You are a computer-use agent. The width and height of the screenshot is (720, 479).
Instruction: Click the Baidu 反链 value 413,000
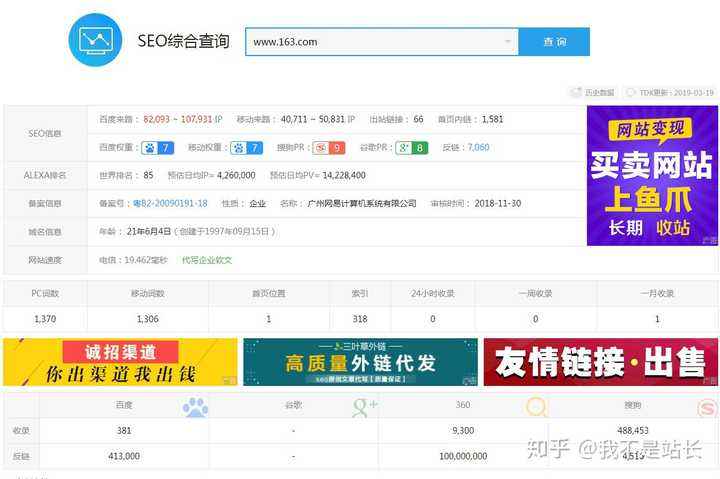[124, 456]
